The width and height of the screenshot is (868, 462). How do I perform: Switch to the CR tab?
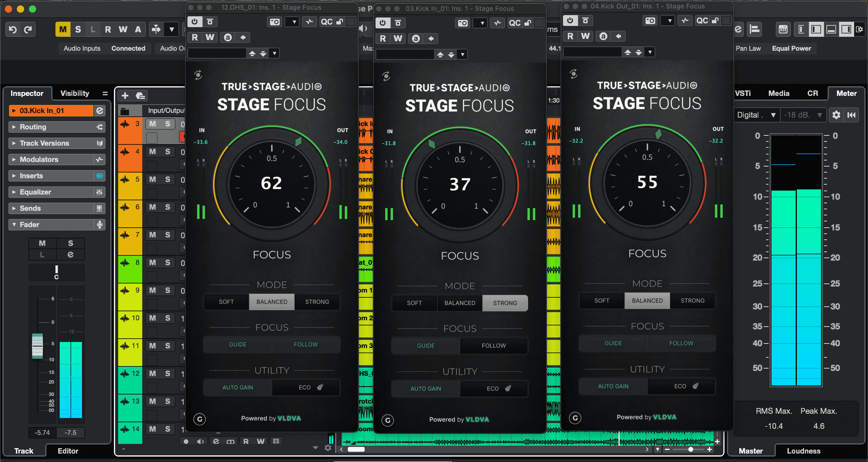813,93
